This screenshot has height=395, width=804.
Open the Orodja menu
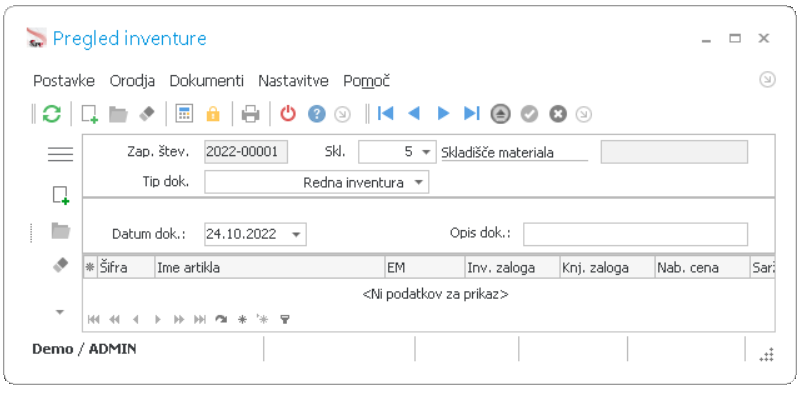(x=132, y=81)
